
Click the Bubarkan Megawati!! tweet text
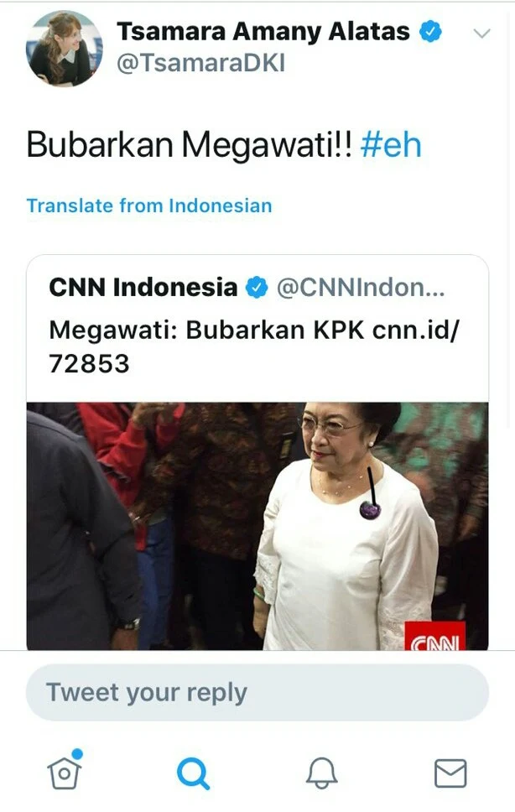point(190,144)
